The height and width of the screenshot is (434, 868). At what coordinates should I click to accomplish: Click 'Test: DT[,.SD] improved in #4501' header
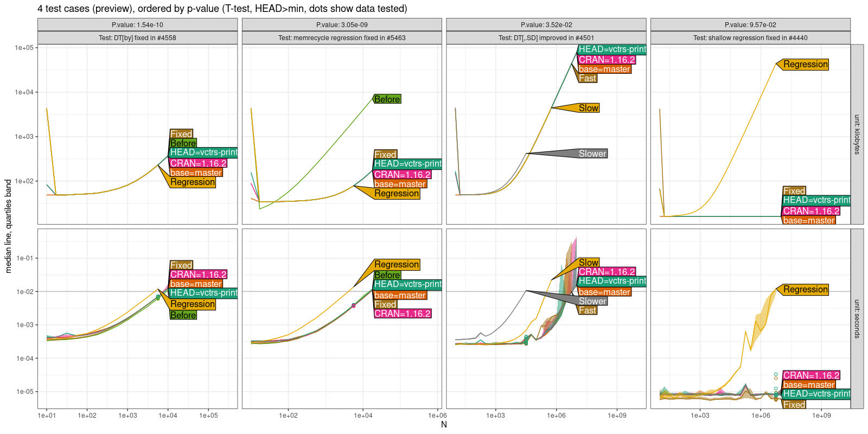coord(546,38)
